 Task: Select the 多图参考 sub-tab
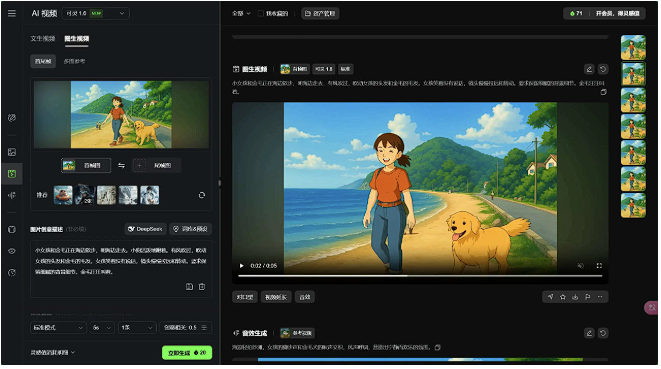coord(74,62)
